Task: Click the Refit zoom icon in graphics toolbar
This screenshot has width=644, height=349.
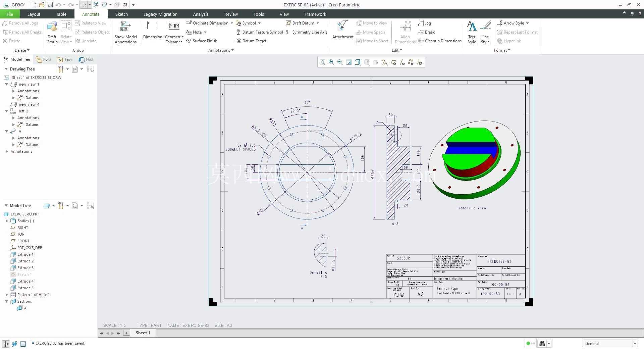Action: point(322,62)
